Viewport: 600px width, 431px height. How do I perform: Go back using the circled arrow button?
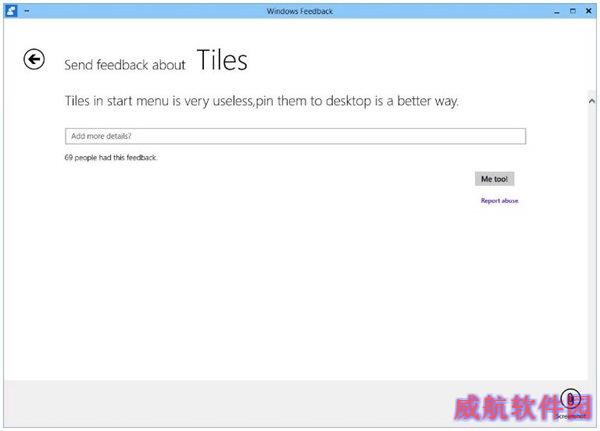pos(34,59)
